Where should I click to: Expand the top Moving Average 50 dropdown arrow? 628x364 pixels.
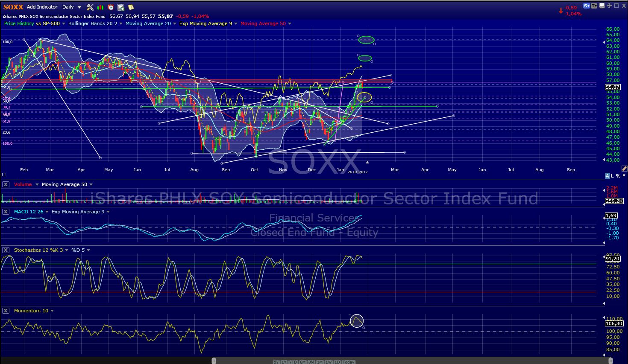coord(290,24)
